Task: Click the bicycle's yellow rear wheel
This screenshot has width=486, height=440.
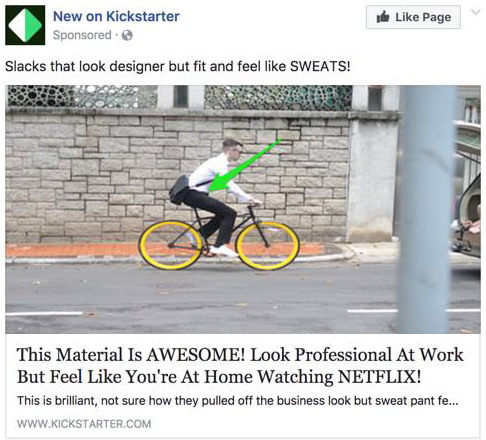Action: (x=171, y=245)
